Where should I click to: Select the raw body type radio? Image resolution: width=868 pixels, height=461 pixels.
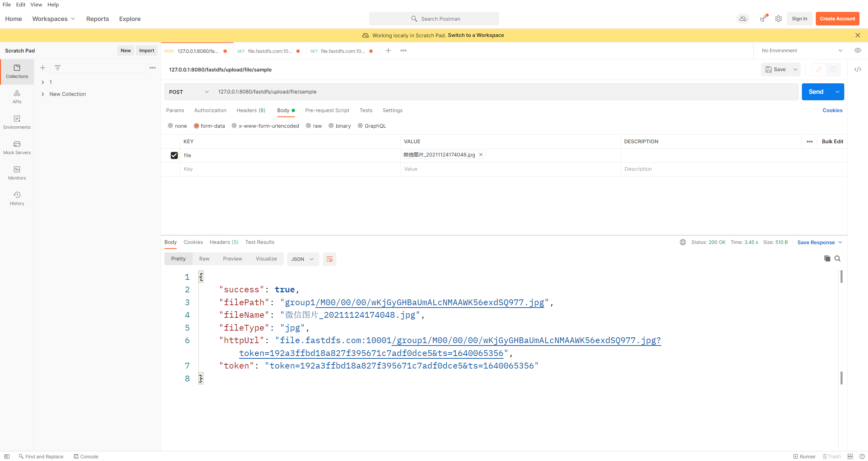tap(309, 126)
